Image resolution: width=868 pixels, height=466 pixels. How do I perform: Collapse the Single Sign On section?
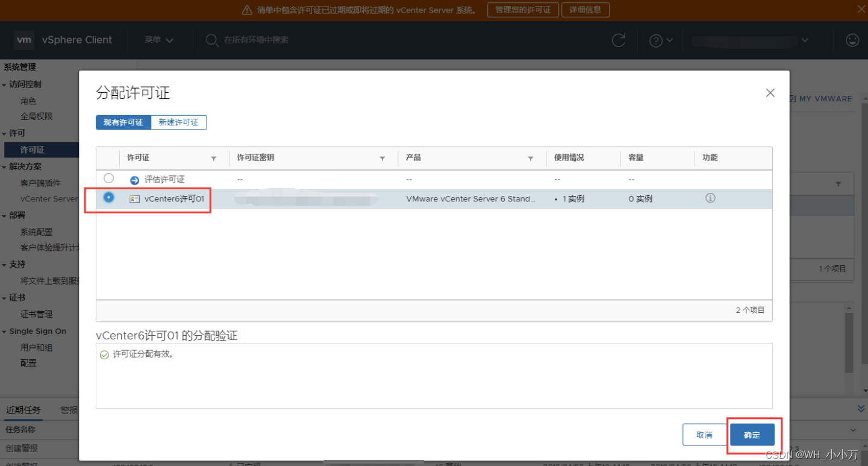click(4, 332)
